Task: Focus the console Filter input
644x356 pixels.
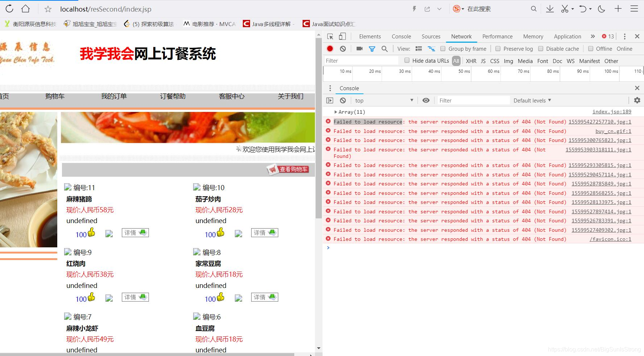Action: [x=473, y=100]
